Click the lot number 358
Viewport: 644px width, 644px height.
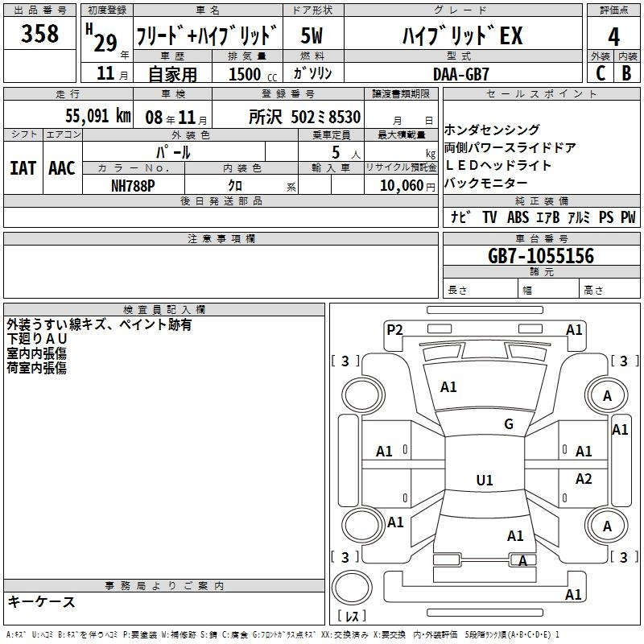39,33
